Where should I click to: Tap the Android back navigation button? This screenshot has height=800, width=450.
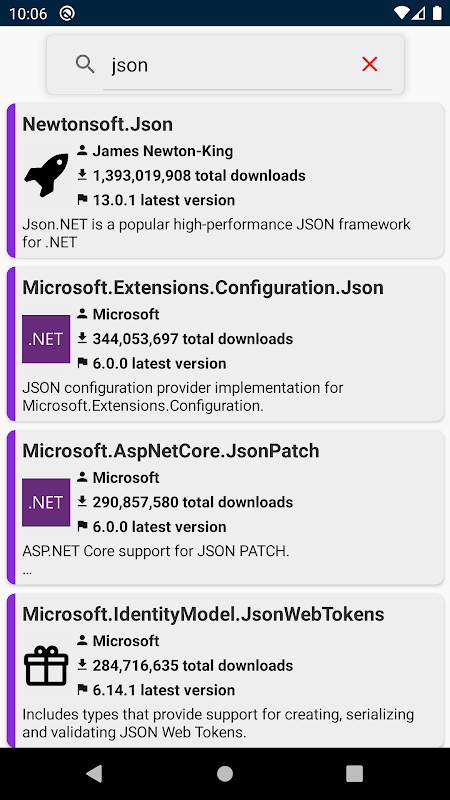[94, 773]
